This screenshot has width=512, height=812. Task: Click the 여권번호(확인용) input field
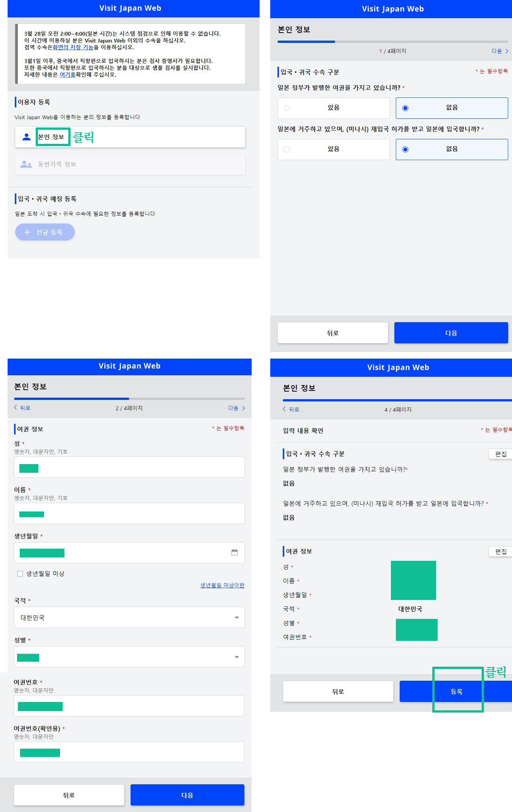coord(129,752)
